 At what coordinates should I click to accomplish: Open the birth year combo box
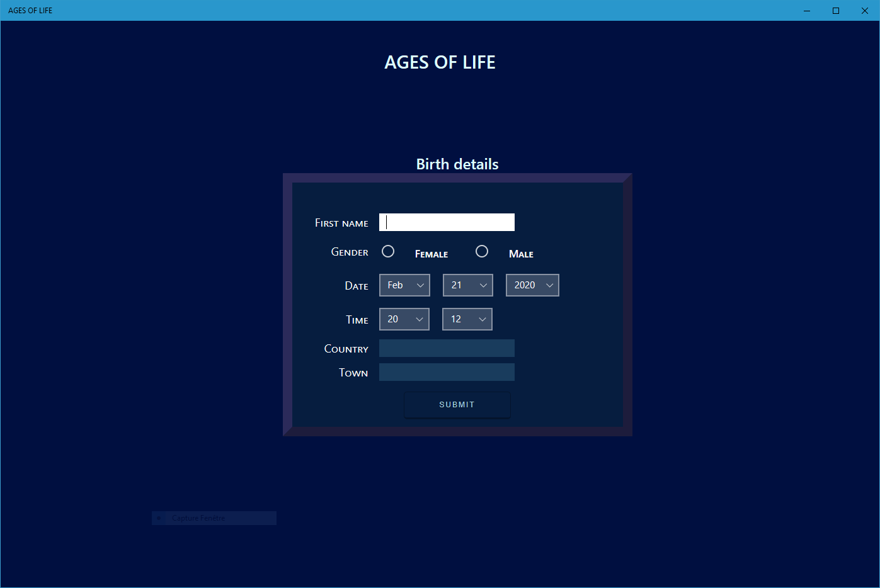[x=532, y=285]
